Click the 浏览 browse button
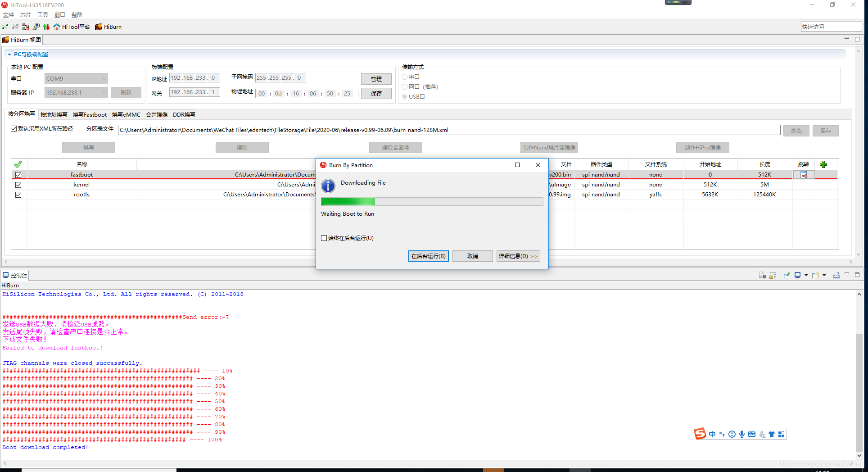Image resolution: width=868 pixels, height=472 pixels. (796, 131)
